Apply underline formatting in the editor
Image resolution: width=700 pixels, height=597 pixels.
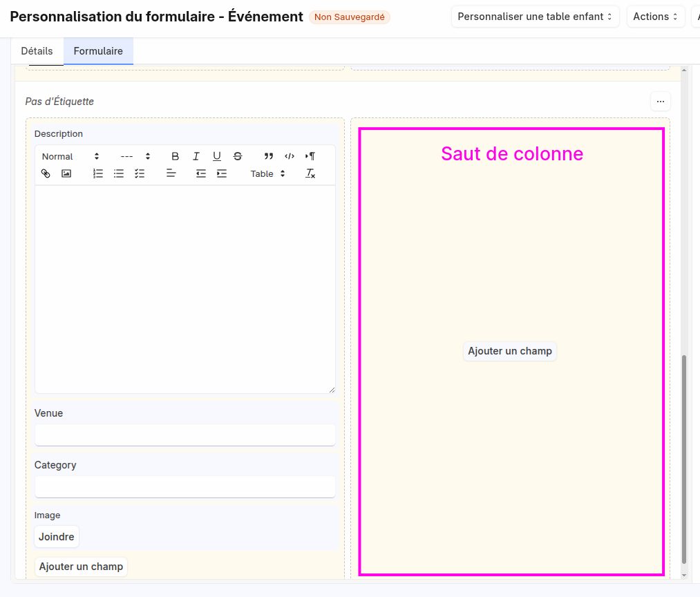tap(217, 156)
